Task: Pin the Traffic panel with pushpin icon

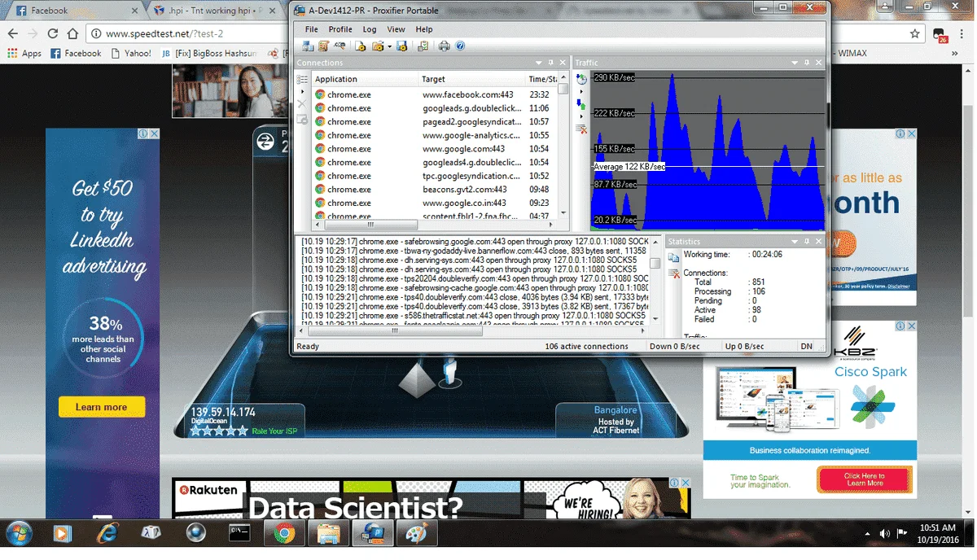Action: 808,63
